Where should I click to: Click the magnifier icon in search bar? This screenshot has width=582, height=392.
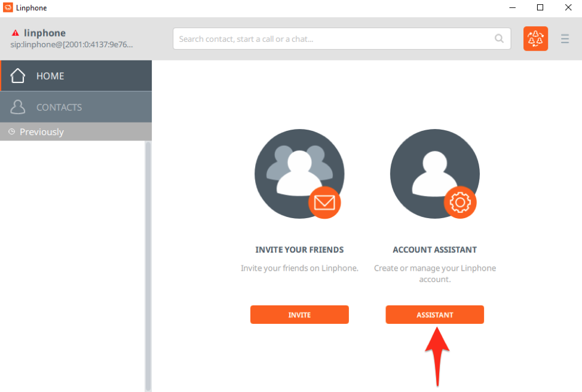(499, 39)
